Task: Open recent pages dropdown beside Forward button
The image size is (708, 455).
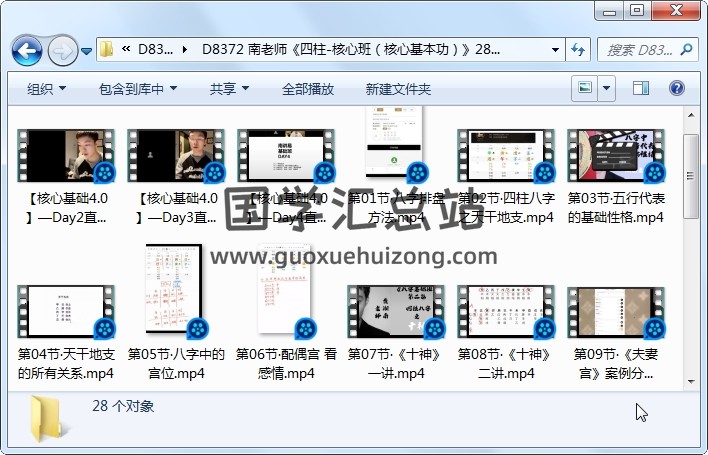Action: click(87, 50)
